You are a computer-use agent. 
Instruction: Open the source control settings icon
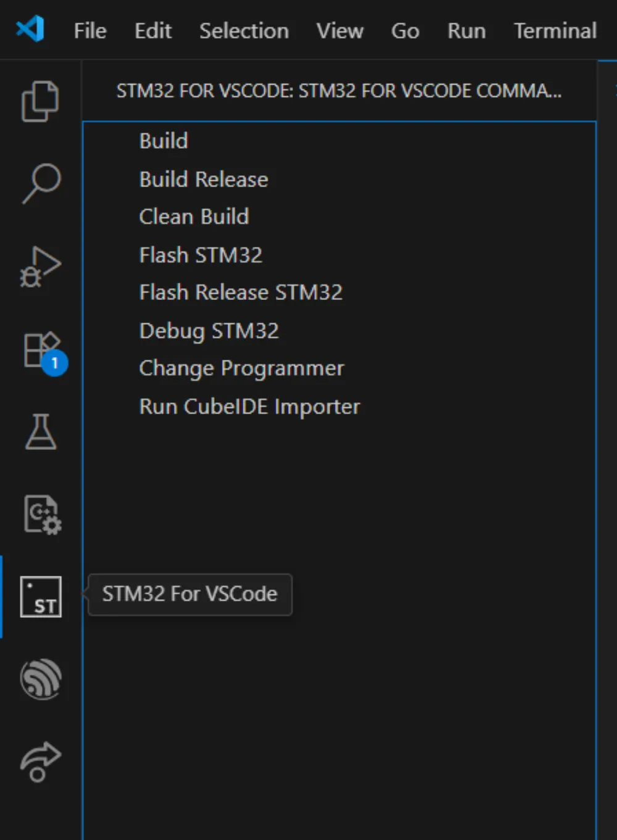40,514
